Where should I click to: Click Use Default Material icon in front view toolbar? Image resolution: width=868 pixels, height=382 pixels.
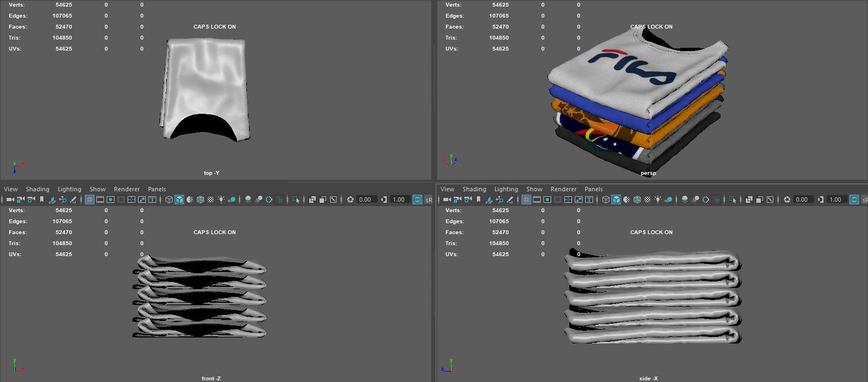(x=190, y=200)
